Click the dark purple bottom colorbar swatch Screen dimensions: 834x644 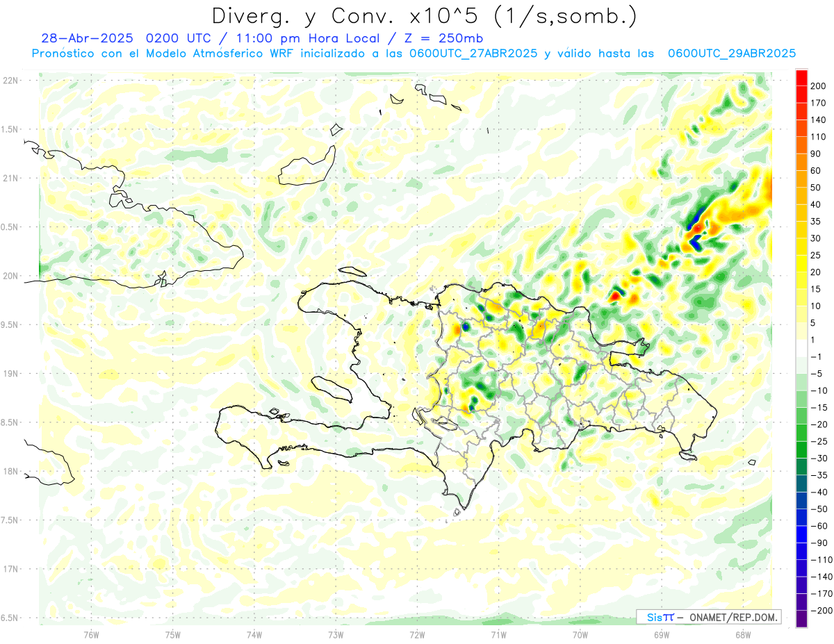tap(801, 618)
